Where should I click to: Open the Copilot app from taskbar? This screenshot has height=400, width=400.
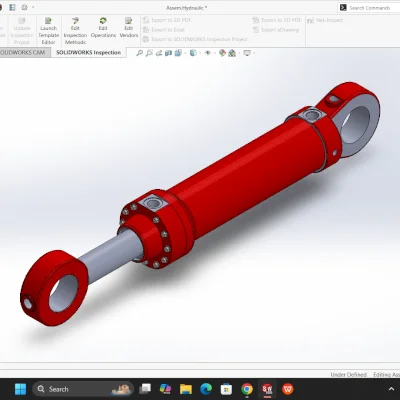165,389
